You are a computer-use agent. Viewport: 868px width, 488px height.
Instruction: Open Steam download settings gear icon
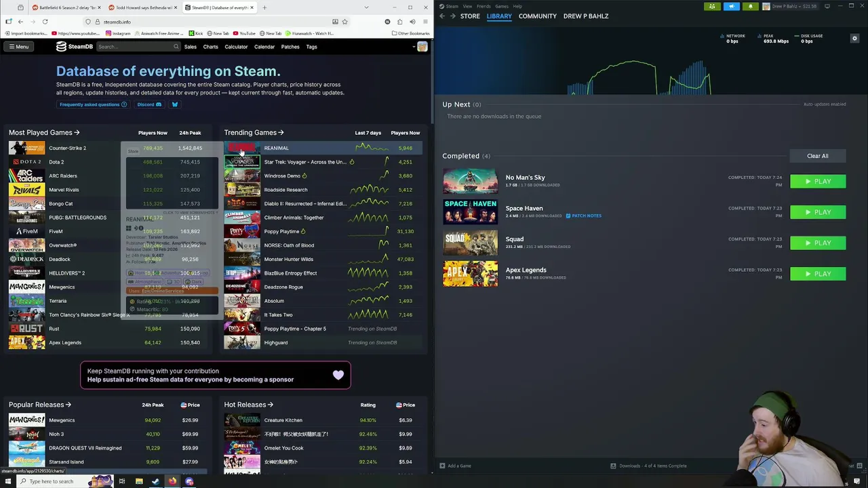[854, 39]
